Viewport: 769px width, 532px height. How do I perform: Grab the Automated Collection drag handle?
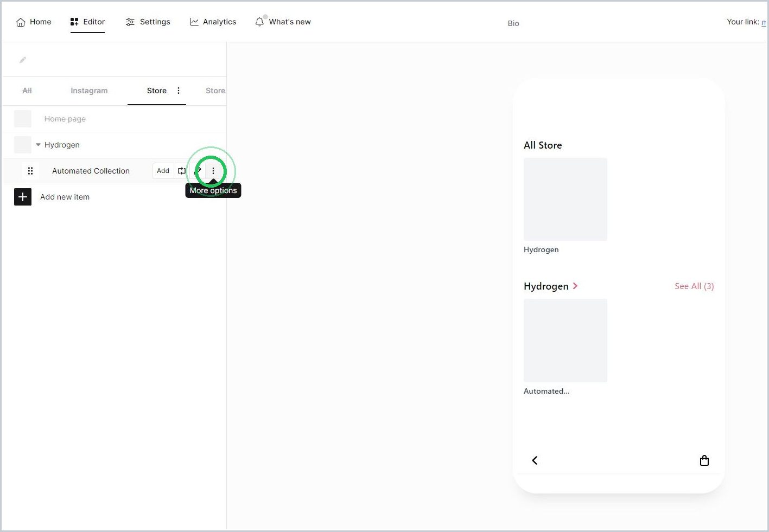click(x=30, y=171)
